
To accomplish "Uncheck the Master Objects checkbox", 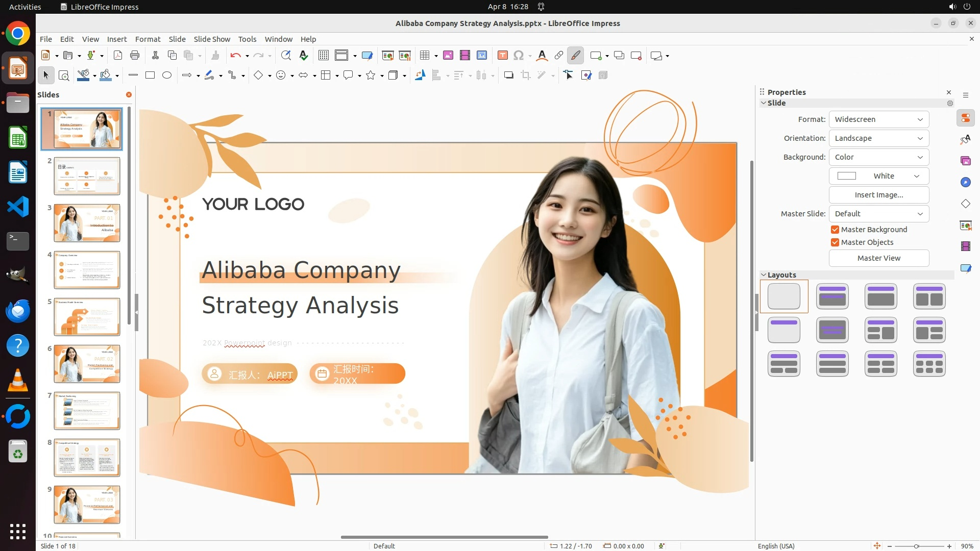I will point(835,242).
